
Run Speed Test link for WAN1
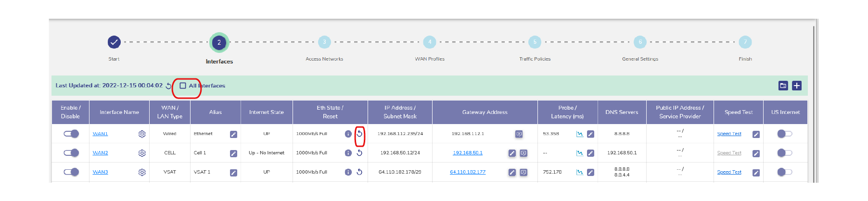pos(729,134)
